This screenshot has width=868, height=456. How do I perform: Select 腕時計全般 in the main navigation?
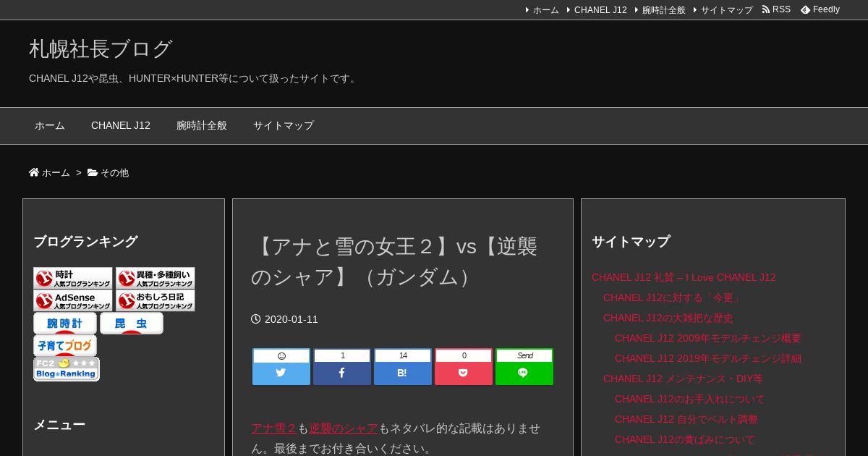coord(202,126)
